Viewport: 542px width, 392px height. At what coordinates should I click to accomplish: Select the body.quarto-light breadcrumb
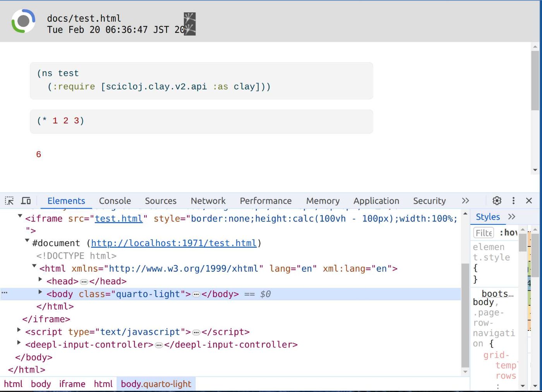(156, 384)
